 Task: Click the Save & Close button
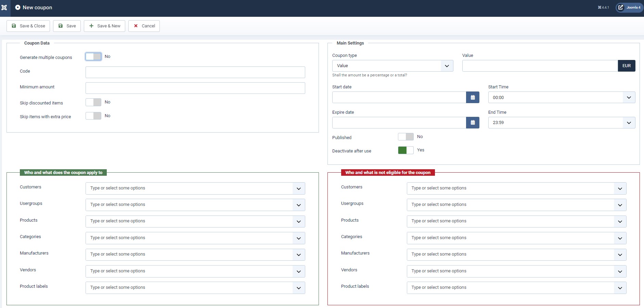(28, 26)
